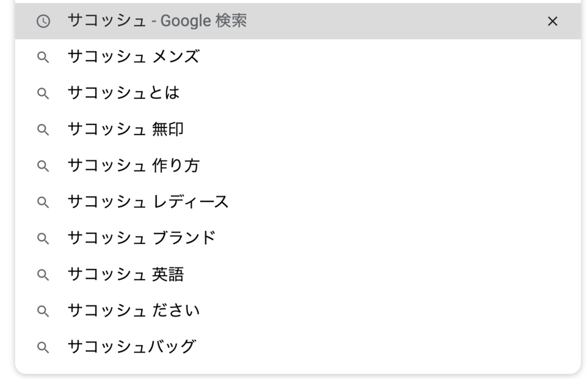Pick the suggestion サコッシュ 無印
This screenshot has width=588, height=379.
(x=125, y=129)
